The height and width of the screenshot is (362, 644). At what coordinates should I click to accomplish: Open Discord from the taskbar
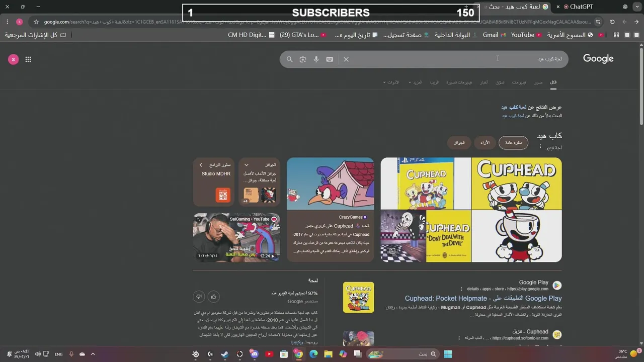click(x=254, y=354)
